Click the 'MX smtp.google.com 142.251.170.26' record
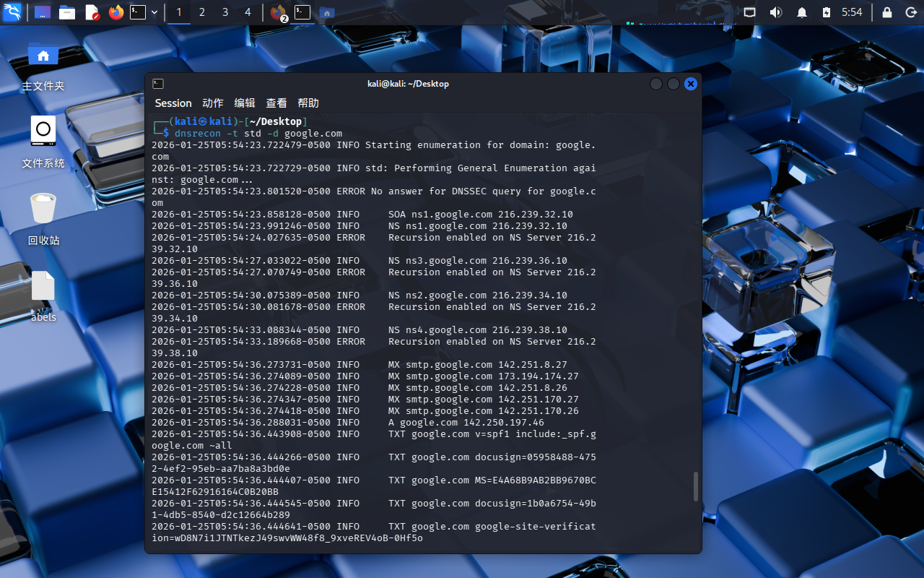The height and width of the screenshot is (578, 924). click(484, 411)
